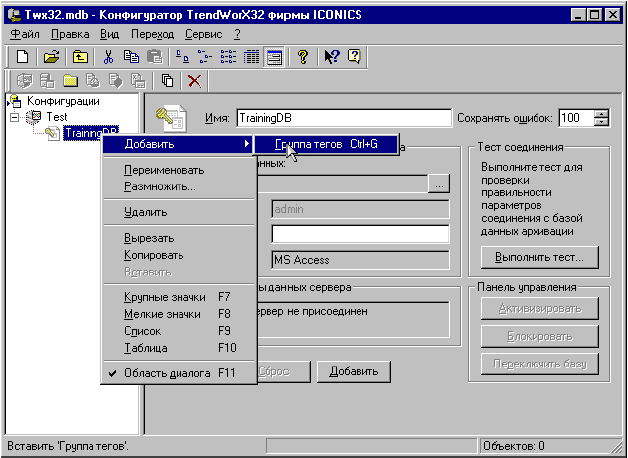
Task: Click the Имя field containing TrainingDB
Action: (344, 119)
